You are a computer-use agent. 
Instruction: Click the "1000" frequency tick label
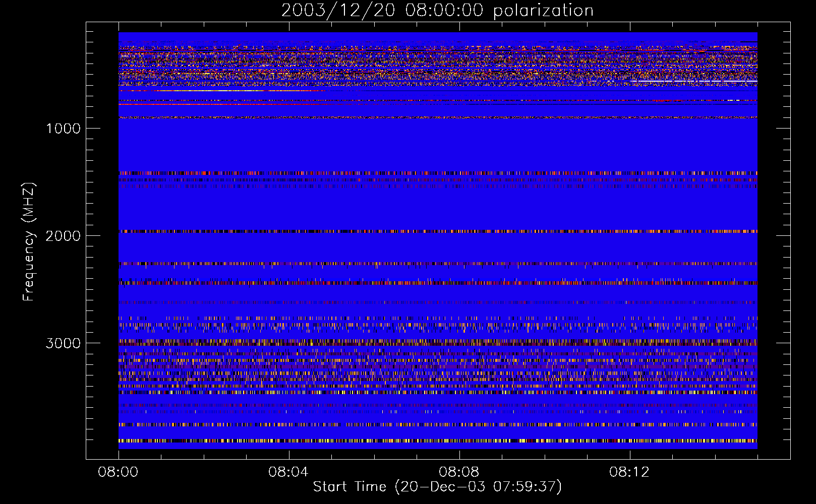point(63,129)
